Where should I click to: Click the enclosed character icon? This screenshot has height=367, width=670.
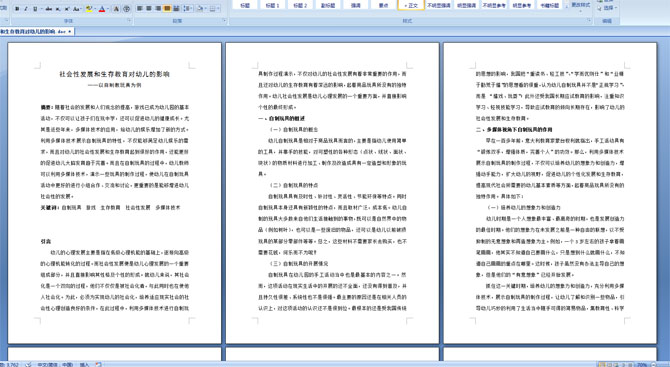pos(126,9)
